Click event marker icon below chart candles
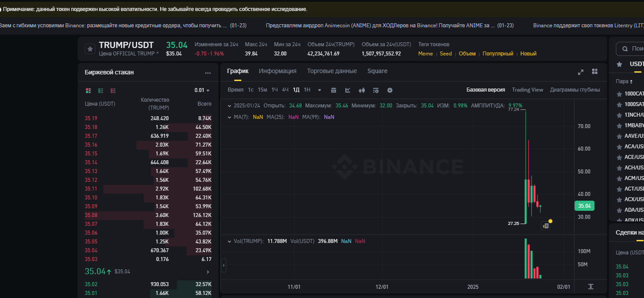Viewport: 644px width, 298px height. pos(546,226)
